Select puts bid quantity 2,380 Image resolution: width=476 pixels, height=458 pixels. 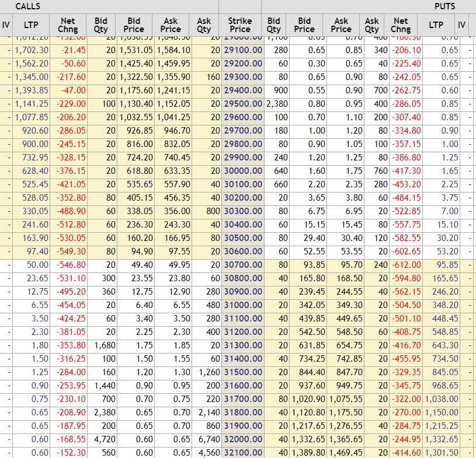(x=277, y=104)
